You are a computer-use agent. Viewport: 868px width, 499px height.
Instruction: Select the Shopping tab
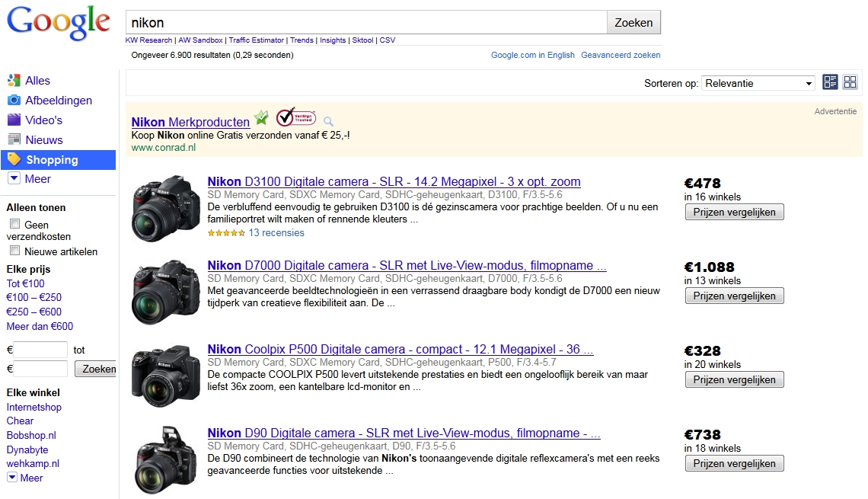[58, 159]
